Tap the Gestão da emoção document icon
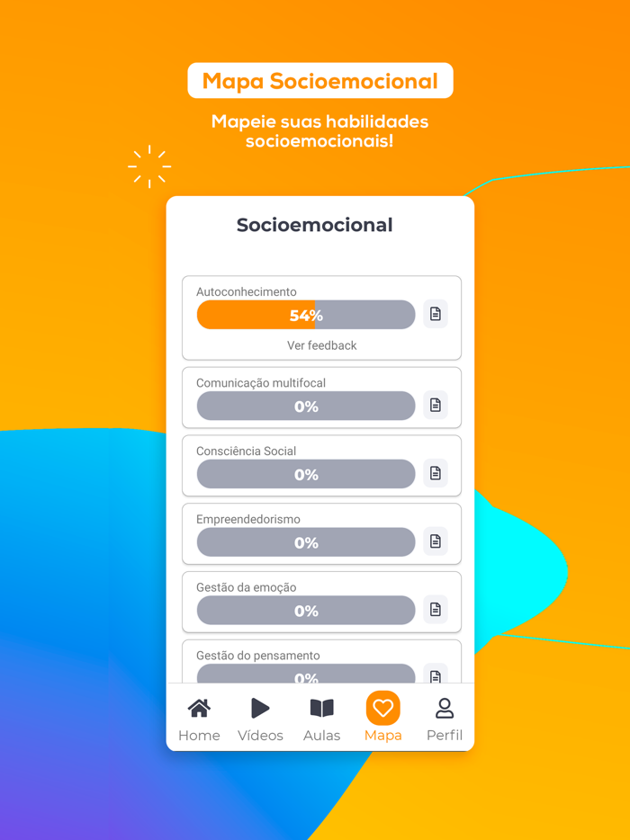 click(x=436, y=610)
